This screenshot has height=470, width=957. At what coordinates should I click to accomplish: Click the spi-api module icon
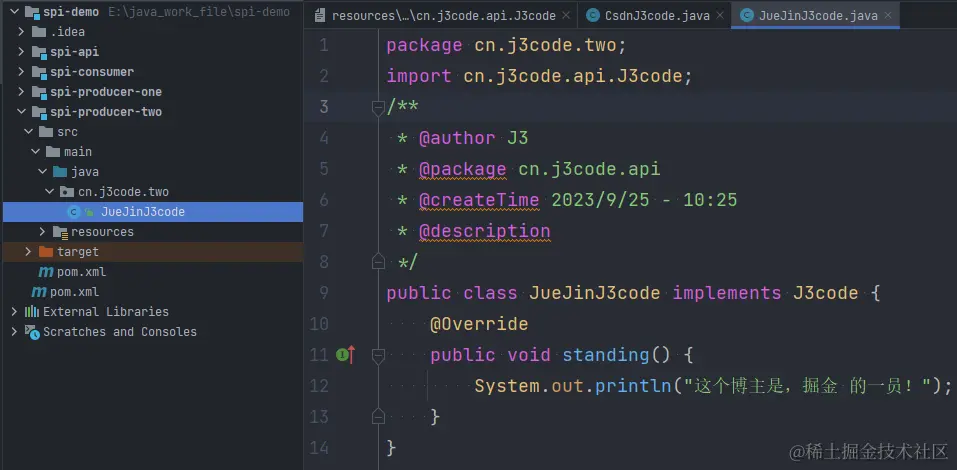click(x=39, y=52)
